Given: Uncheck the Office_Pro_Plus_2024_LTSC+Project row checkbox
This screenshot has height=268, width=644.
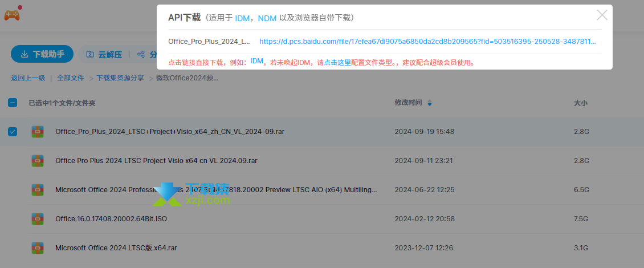Looking at the screenshot, I should coord(13,132).
